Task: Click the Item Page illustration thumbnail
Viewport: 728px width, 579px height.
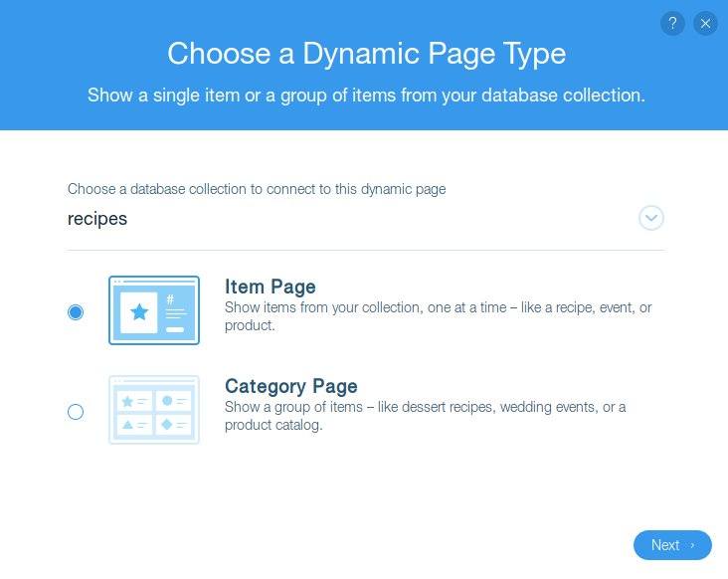Action: click(x=154, y=310)
